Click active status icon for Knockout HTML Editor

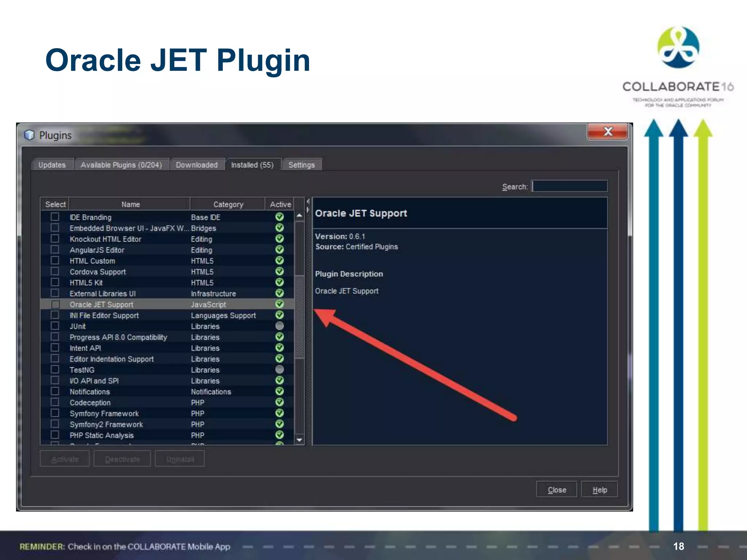point(279,239)
